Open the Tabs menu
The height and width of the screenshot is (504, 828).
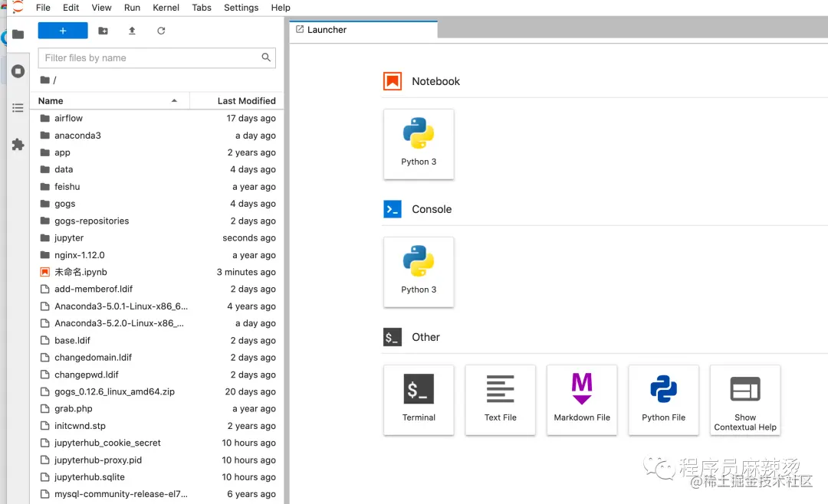201,8
